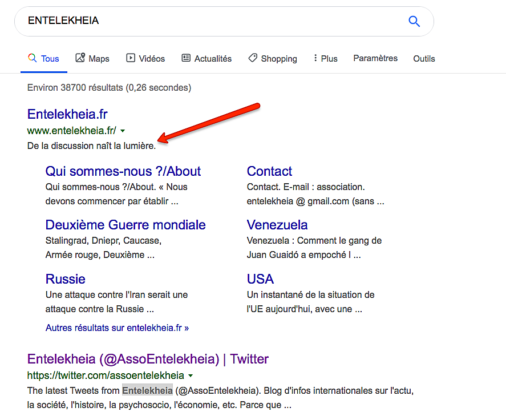Viewport: 506px width, 420px height.
Task: Click the twitter.com/assoentelekheia URL
Action: (x=106, y=375)
